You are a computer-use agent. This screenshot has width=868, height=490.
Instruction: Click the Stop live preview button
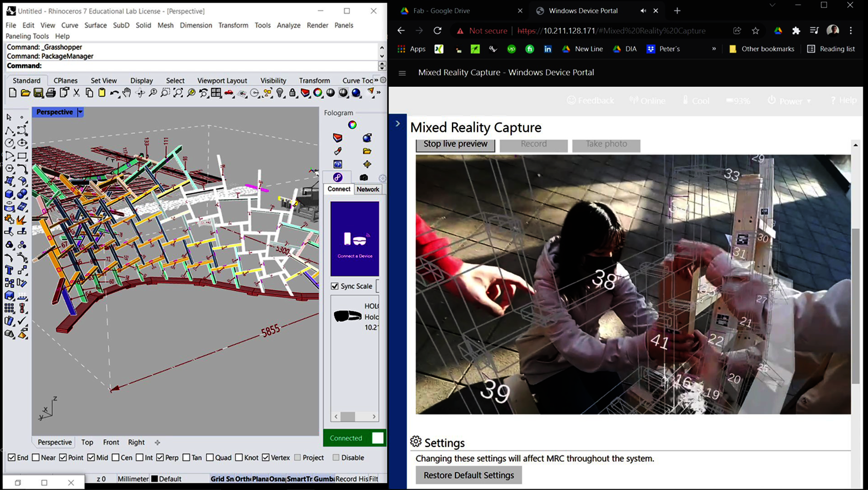455,144
